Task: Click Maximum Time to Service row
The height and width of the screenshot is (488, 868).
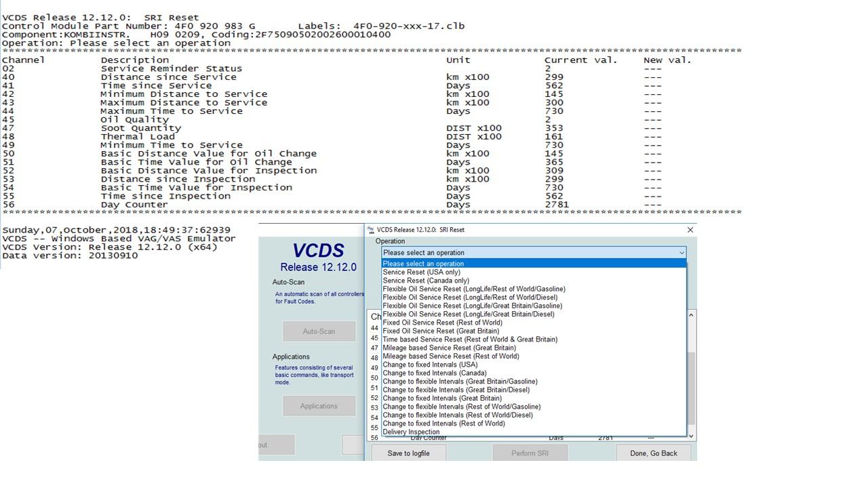Action: 332,111
